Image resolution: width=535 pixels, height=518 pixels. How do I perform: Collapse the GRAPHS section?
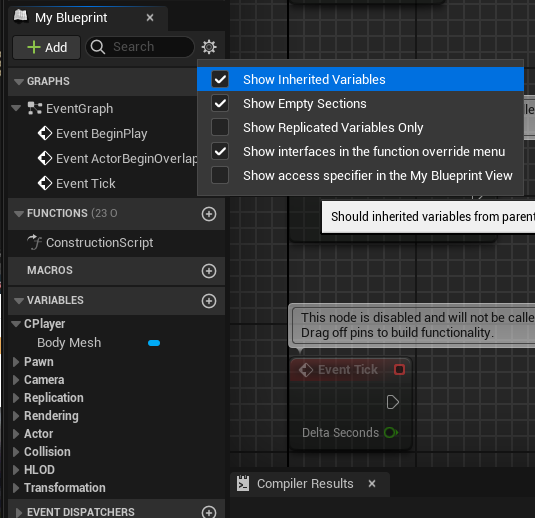coord(19,82)
